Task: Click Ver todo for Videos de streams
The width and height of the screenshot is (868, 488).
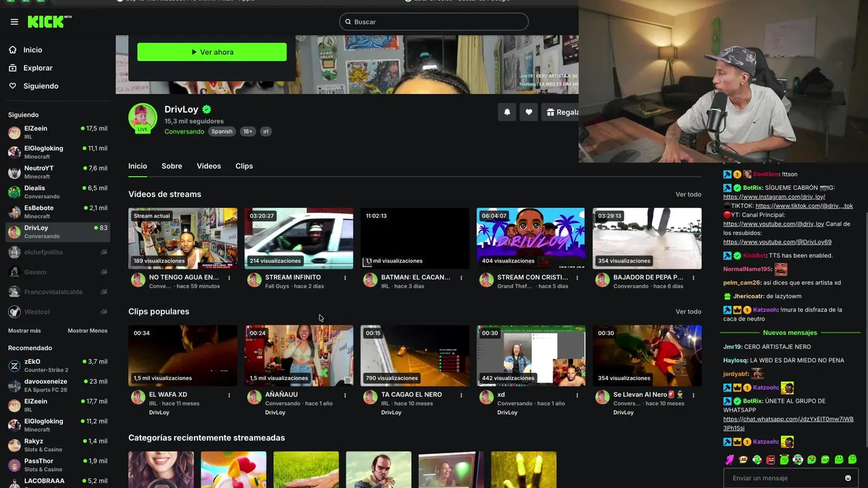Action: (x=688, y=195)
